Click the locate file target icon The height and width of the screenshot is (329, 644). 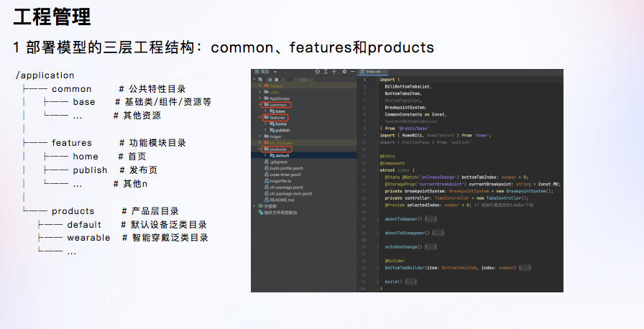click(318, 72)
